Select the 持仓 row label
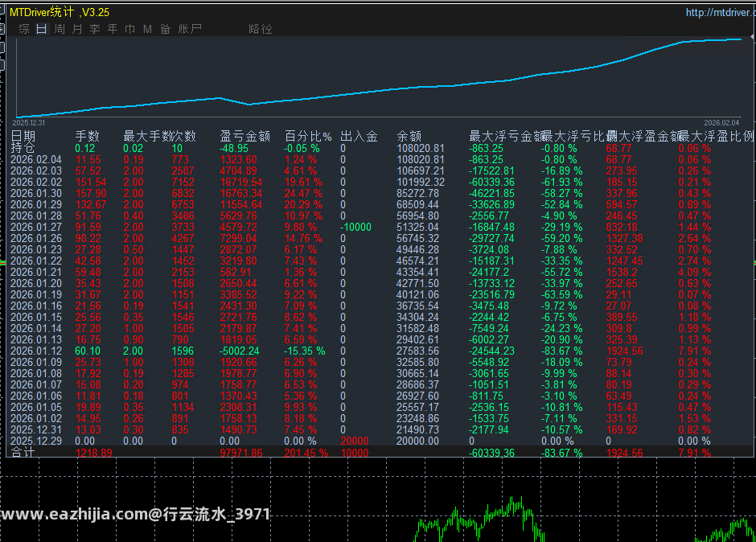756x542 pixels. tap(23, 148)
